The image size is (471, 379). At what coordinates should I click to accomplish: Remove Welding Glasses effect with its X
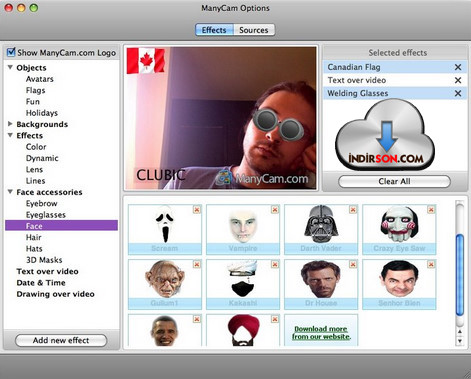458,93
